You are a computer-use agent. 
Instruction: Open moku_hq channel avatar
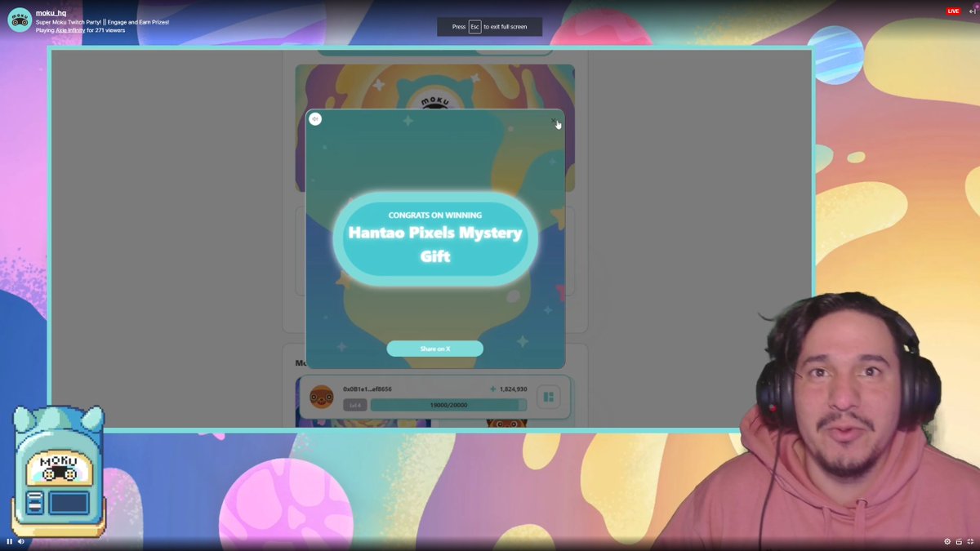(20, 20)
